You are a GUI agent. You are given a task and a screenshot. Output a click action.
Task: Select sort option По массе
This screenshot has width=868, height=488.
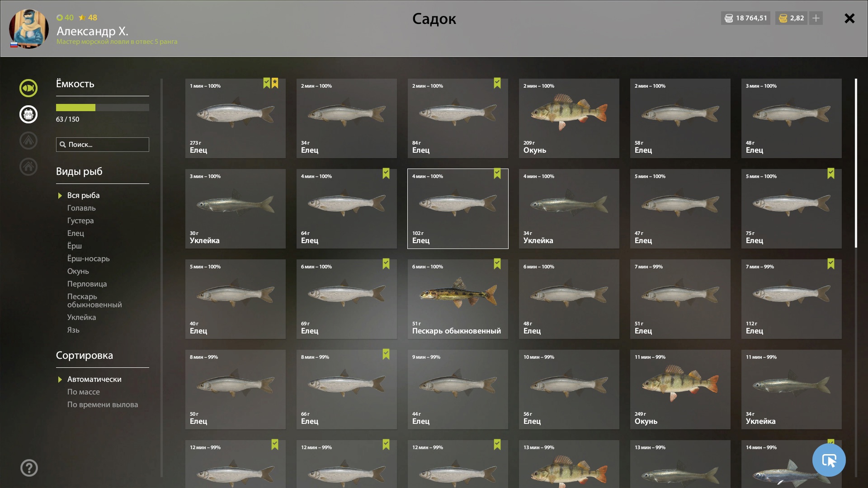[x=84, y=392]
